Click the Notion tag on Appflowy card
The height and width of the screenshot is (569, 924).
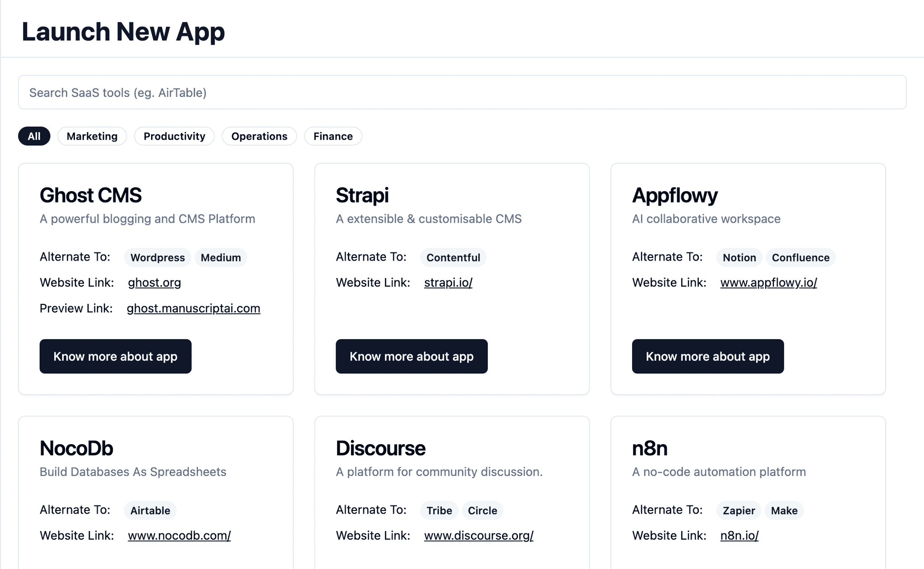pos(739,257)
